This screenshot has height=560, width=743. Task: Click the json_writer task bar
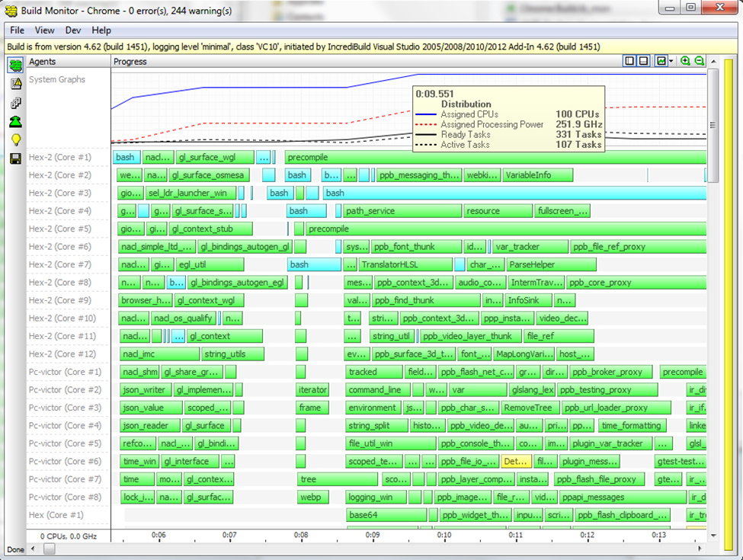(x=146, y=390)
